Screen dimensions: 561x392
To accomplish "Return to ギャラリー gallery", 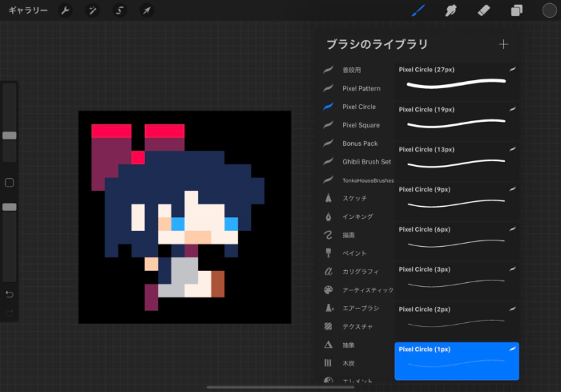I will (x=28, y=11).
